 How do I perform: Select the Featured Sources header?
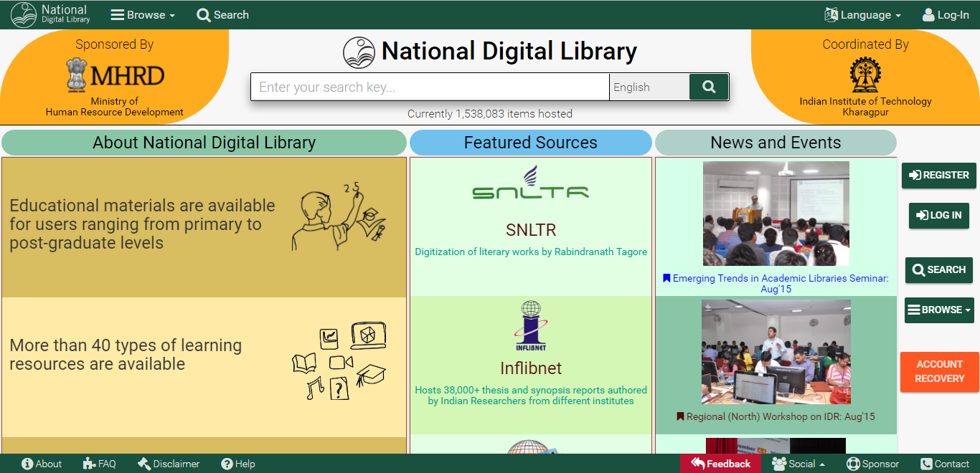click(531, 143)
